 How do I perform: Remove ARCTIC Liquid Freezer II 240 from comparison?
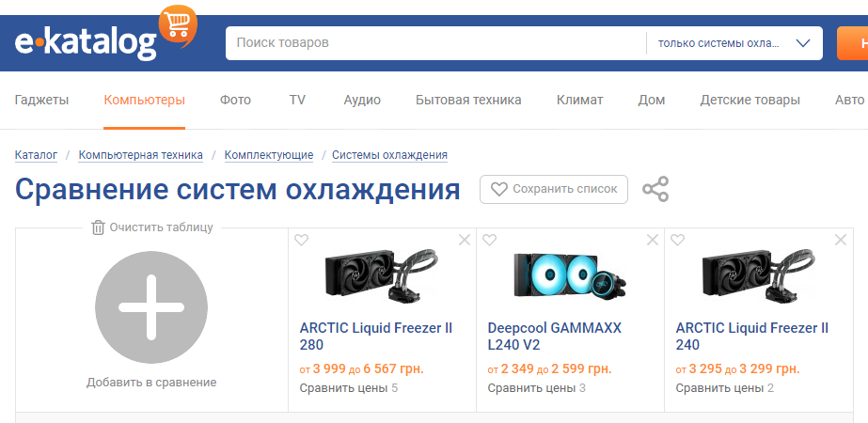click(841, 240)
